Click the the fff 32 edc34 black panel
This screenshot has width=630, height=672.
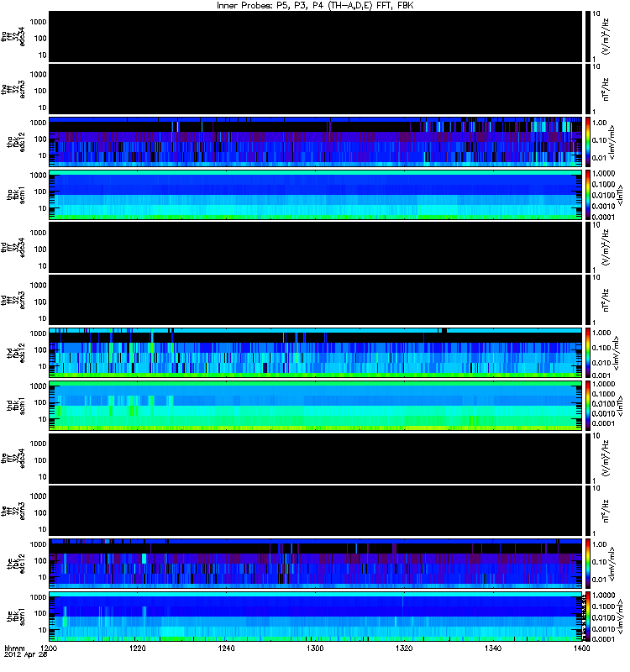click(x=316, y=458)
